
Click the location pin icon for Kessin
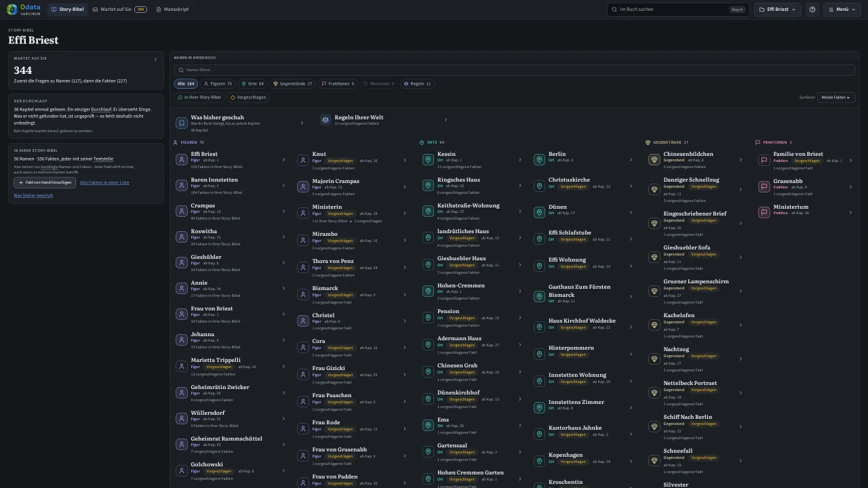428,160
